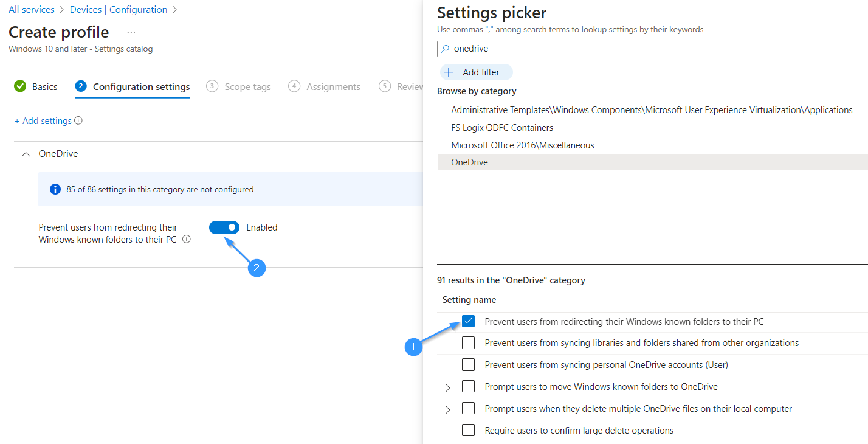This screenshot has width=868, height=444.
Task: Click 91 results in the OneDrive category text
Action: click(x=511, y=280)
